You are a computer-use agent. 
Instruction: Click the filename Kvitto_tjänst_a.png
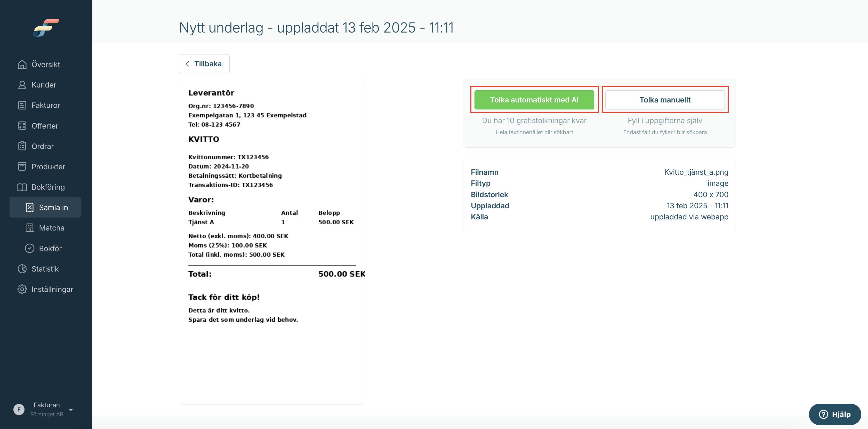[696, 172]
